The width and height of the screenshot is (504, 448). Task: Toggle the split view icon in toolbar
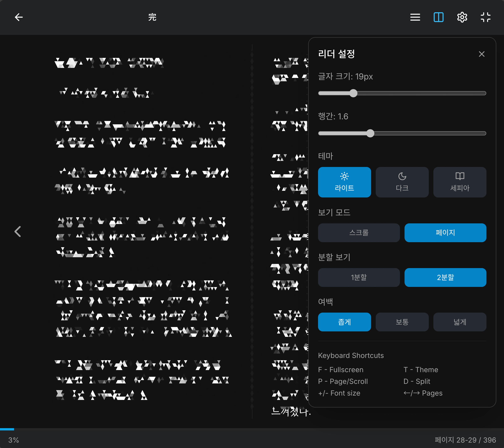(x=438, y=17)
